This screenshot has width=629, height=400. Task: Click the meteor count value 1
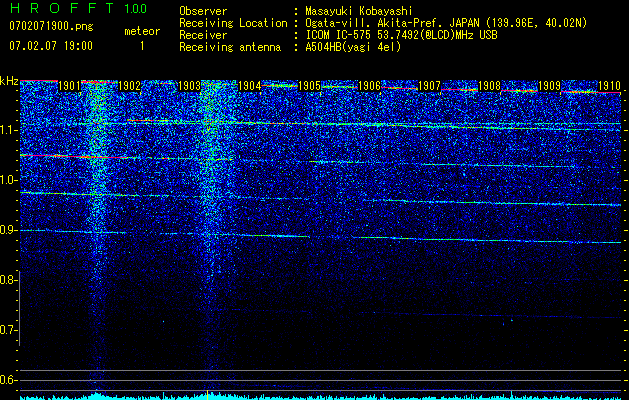pyautogui.click(x=142, y=46)
